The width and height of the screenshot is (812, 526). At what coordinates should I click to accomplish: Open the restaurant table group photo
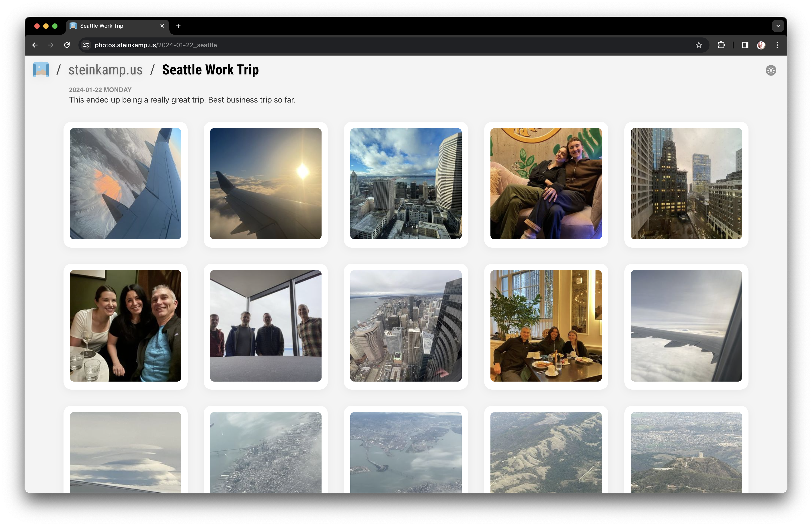pos(545,326)
